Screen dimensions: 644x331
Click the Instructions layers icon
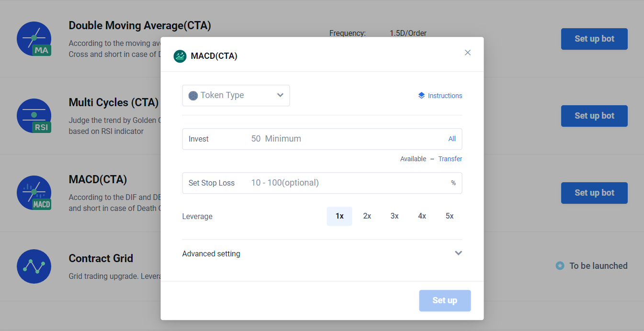421,95
